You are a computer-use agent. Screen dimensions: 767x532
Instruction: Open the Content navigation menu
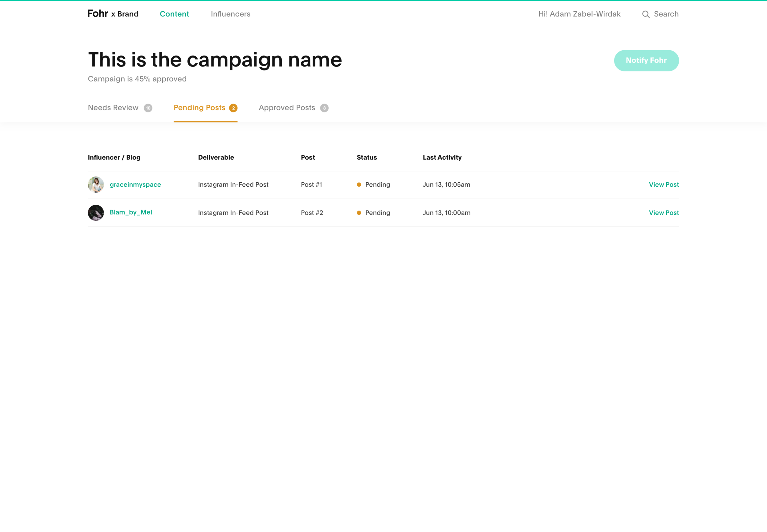174,14
